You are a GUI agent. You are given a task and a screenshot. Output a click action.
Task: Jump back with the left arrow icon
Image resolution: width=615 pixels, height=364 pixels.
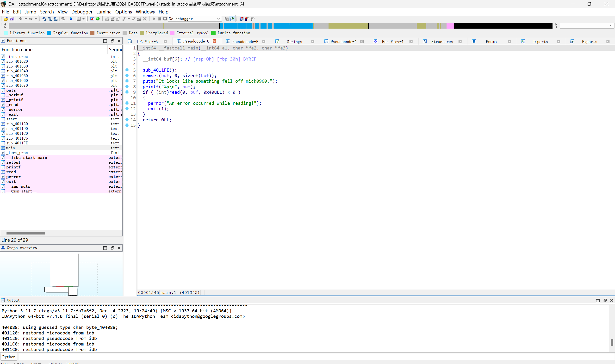[x=21, y=19]
